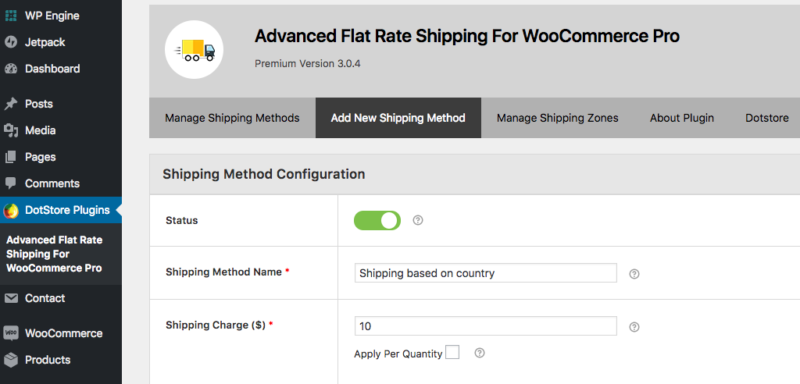
Task: Click the Comments bubble icon
Action: click(11, 183)
